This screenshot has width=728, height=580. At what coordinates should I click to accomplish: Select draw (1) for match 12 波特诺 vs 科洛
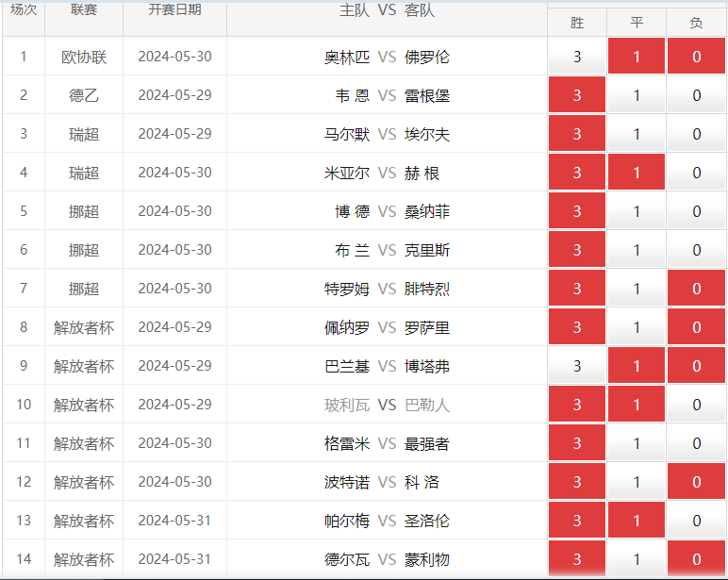[x=637, y=482]
